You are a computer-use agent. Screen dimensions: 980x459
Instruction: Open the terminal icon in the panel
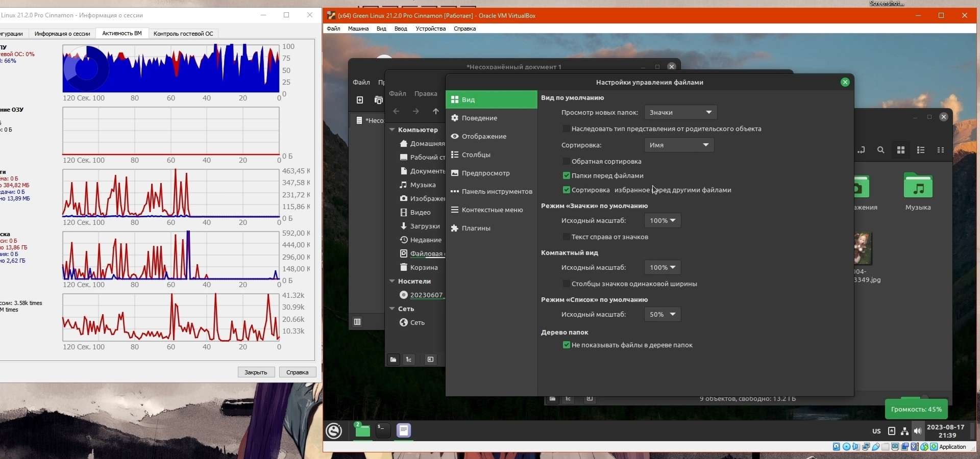383,430
